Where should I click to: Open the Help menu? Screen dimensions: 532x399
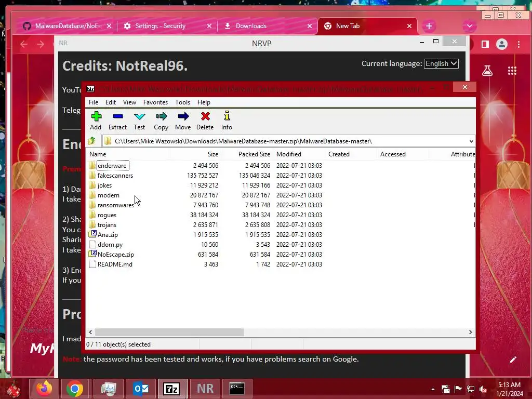(204, 102)
